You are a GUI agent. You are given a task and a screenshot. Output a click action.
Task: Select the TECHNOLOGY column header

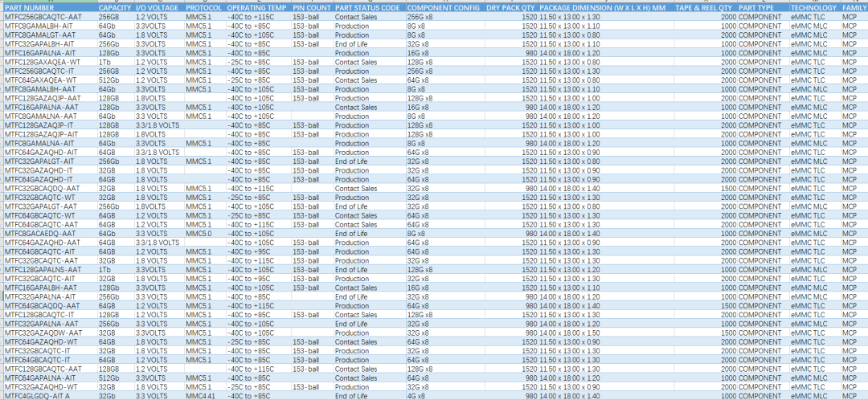pyautogui.click(x=814, y=8)
